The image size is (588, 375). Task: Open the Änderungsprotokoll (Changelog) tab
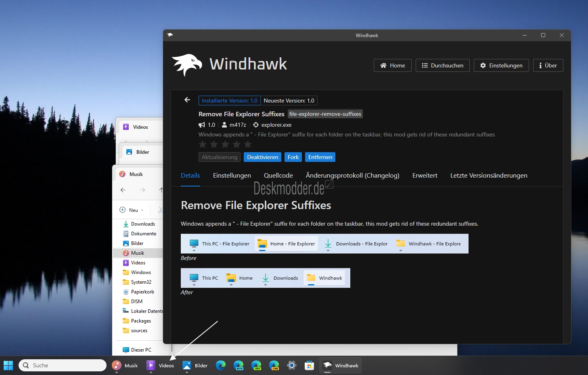click(x=353, y=175)
